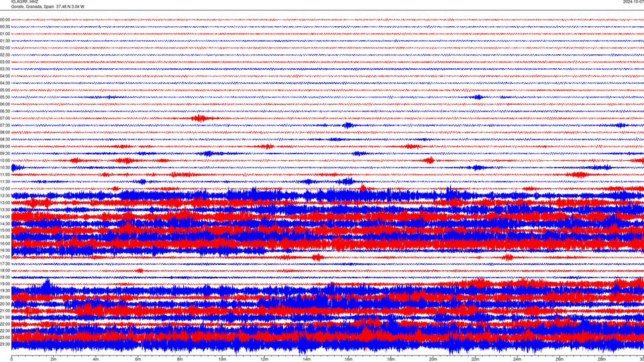Image resolution: width=644 pixels, height=362 pixels.
Task: Click the 4m axis label
Action: [96, 359]
